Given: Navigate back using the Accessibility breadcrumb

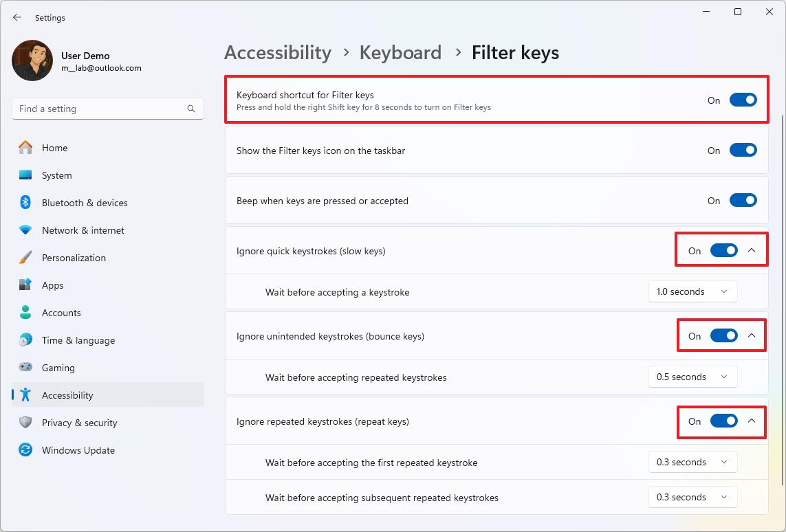Looking at the screenshot, I should click(278, 52).
